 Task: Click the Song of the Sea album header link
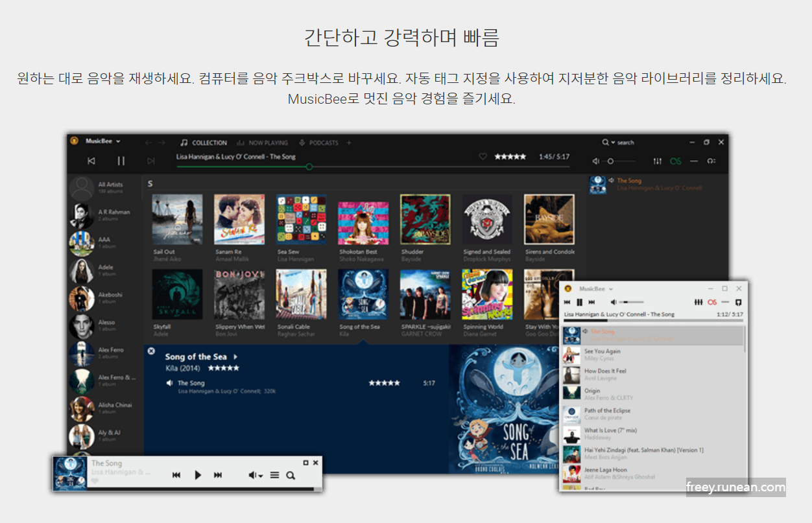click(196, 356)
